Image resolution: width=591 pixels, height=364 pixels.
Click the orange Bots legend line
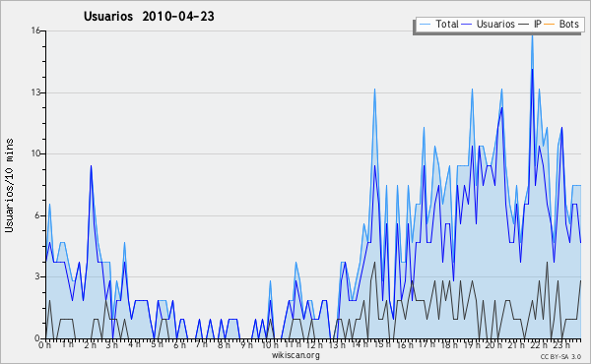pyautogui.click(x=550, y=25)
